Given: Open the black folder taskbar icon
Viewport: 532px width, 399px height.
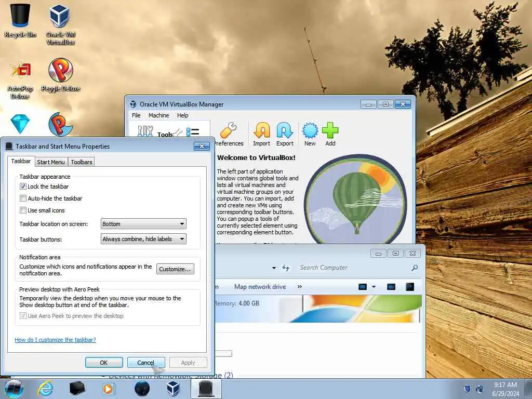Looking at the screenshot, I should click(77, 389).
